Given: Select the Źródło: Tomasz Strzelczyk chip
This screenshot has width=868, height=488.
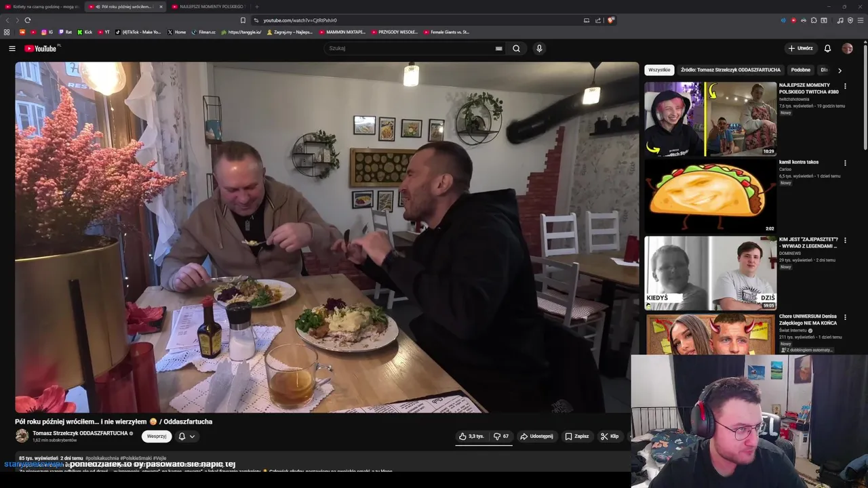Looking at the screenshot, I should (730, 70).
